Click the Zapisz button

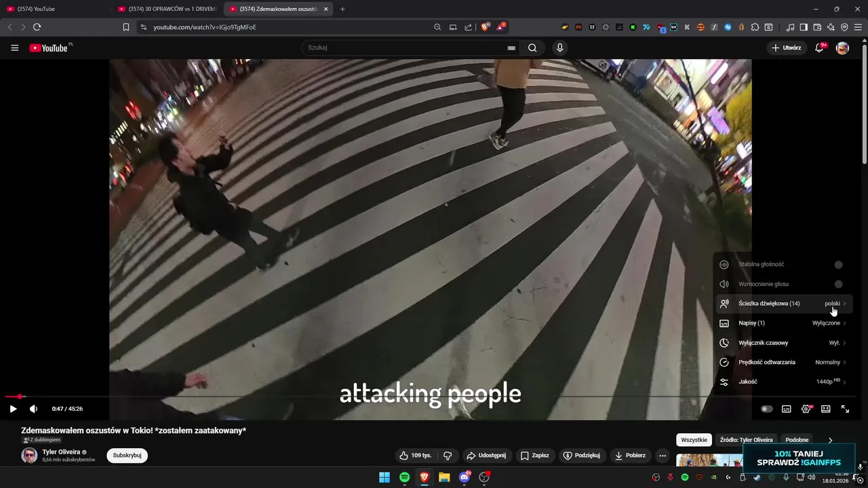click(534, 455)
